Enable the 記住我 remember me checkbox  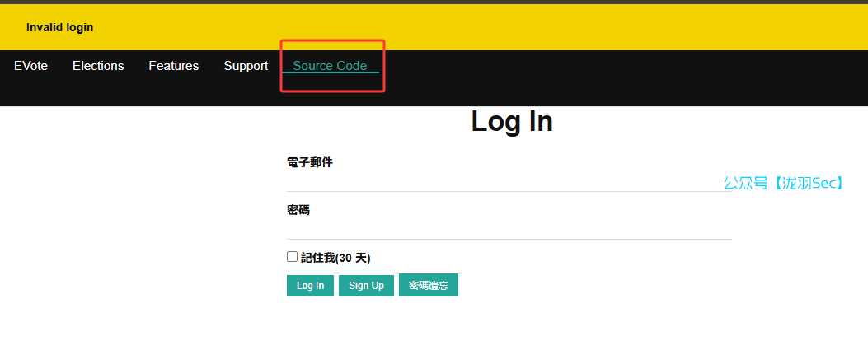292,257
